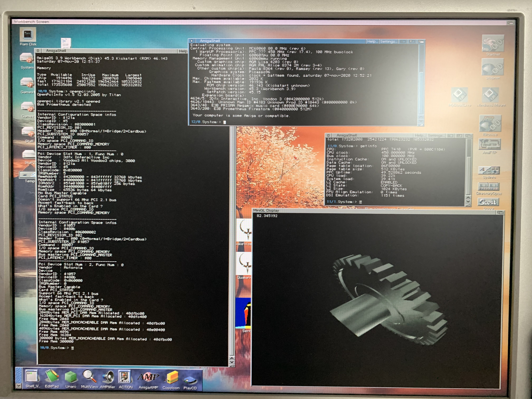The height and width of the screenshot is (399, 532).
Task: Open MultiView magnifier dock icon
Action: [x=89, y=379]
